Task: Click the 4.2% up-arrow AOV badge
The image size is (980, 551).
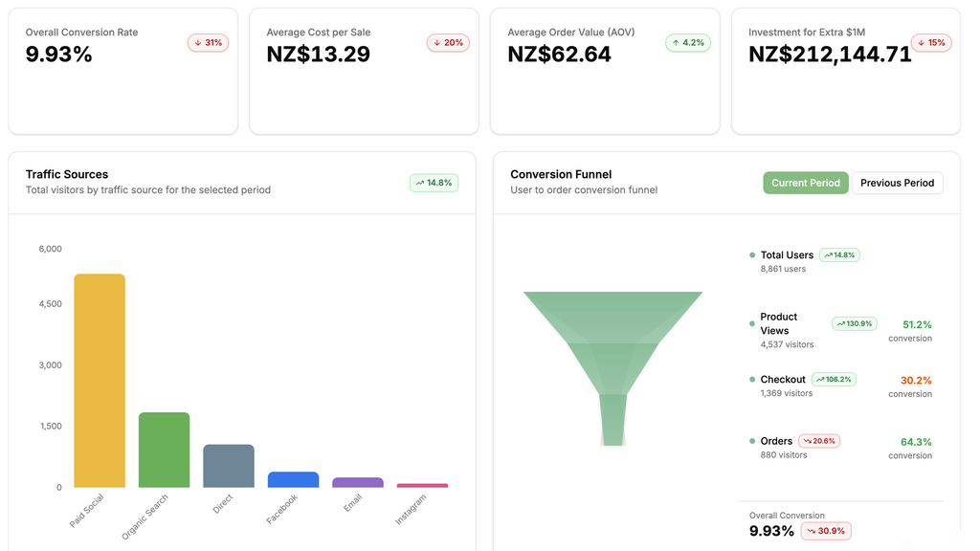Action: (688, 43)
